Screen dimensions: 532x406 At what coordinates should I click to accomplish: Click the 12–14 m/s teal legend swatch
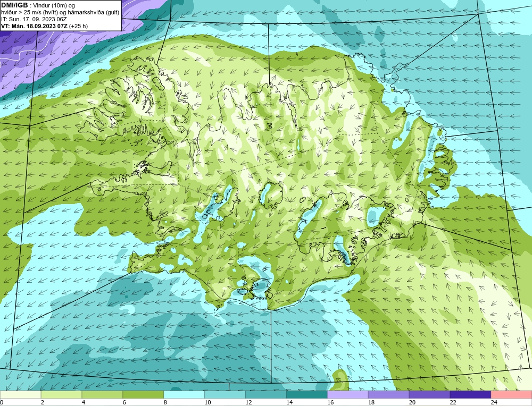coord(266,395)
